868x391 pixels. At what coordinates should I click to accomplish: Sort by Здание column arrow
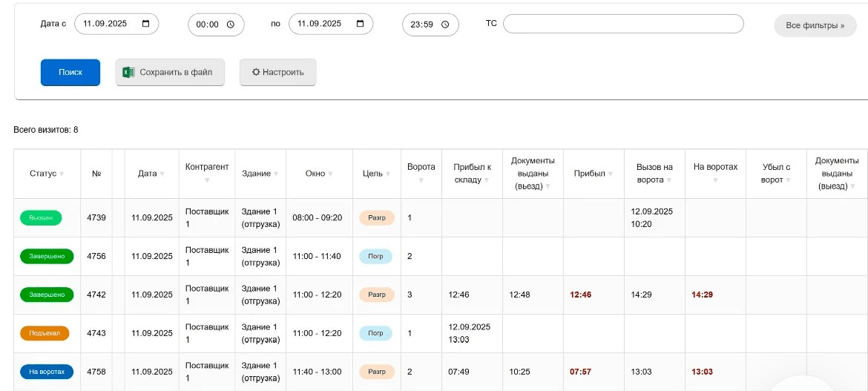click(x=276, y=174)
